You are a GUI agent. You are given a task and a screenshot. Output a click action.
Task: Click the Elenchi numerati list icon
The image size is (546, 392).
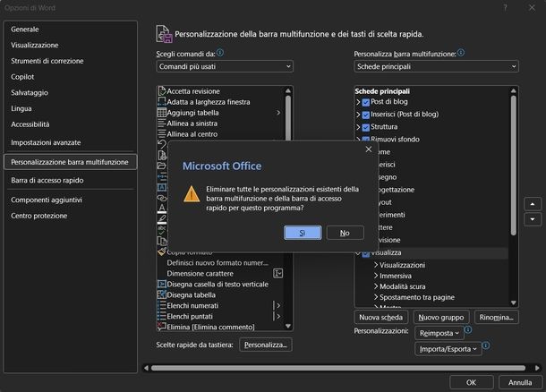tap(162, 306)
